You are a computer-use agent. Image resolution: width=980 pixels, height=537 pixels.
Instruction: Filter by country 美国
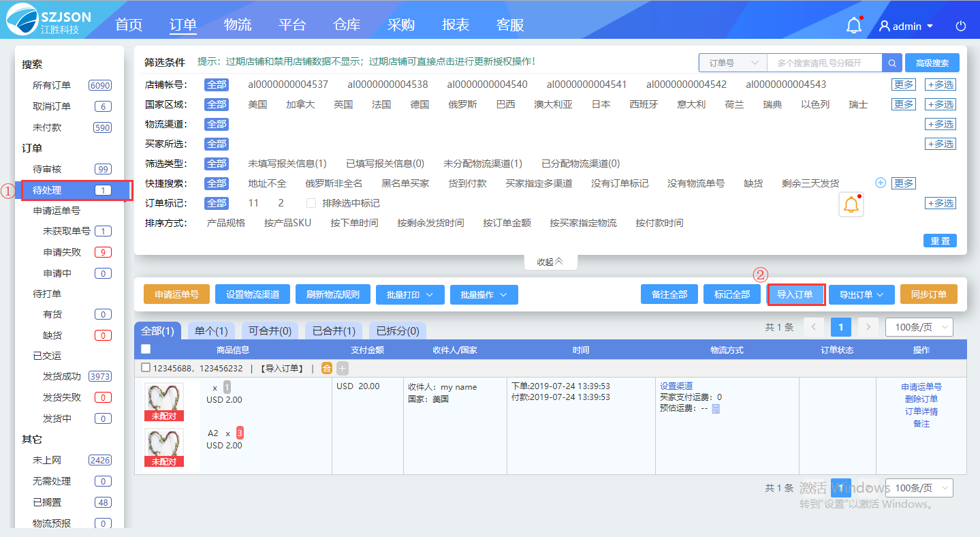(257, 104)
